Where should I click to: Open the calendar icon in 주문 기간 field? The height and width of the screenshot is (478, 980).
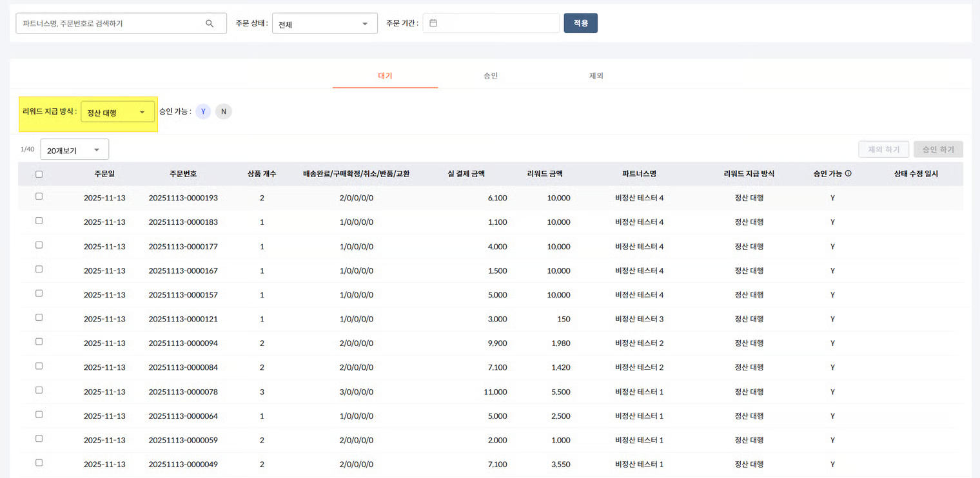(x=433, y=23)
